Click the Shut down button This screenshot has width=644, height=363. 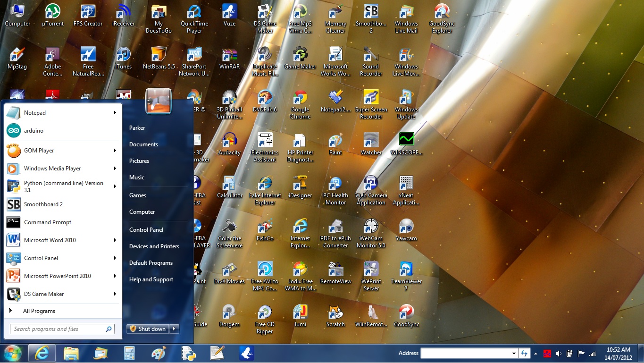[x=148, y=329]
